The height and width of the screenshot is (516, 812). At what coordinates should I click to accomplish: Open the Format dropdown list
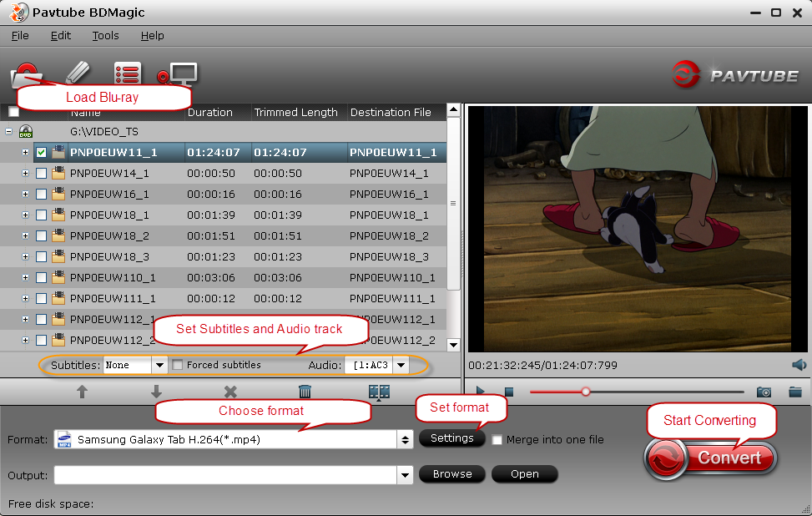click(405, 440)
